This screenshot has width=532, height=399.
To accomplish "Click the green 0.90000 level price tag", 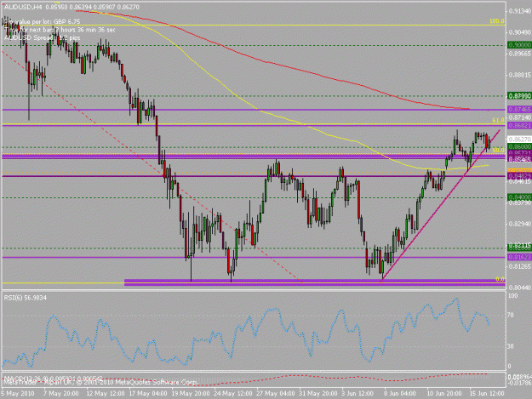I will coord(519,45).
